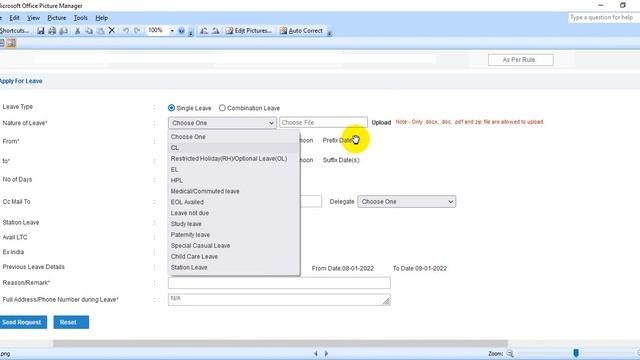This screenshot has height=360, width=640.
Task: Click the Undo arrow icon
Action: pos(126,31)
